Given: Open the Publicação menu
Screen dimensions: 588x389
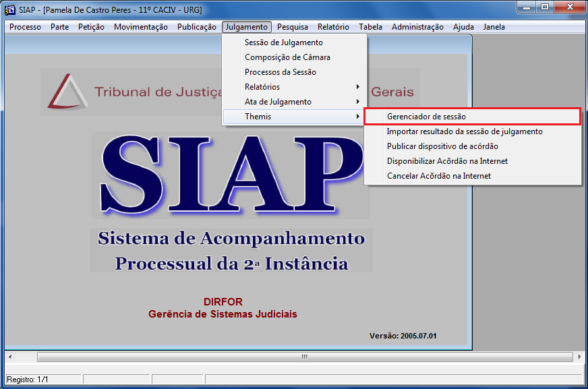Looking at the screenshot, I should pos(196,27).
